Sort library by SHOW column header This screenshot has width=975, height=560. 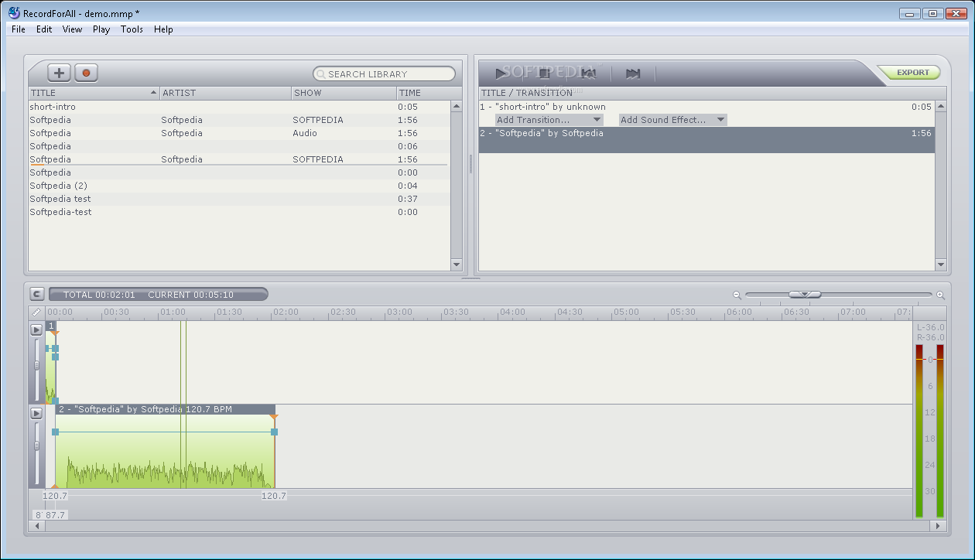344,93
